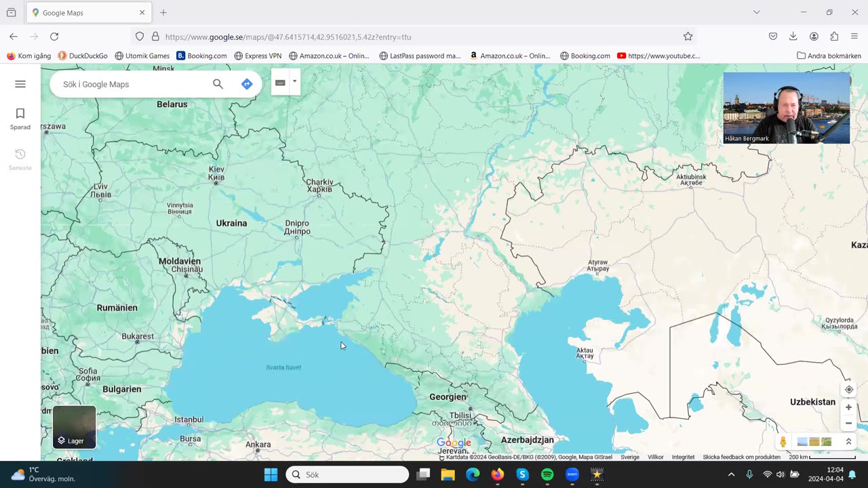Open the Integritet privacy link
868x488 pixels.
pyautogui.click(x=683, y=457)
